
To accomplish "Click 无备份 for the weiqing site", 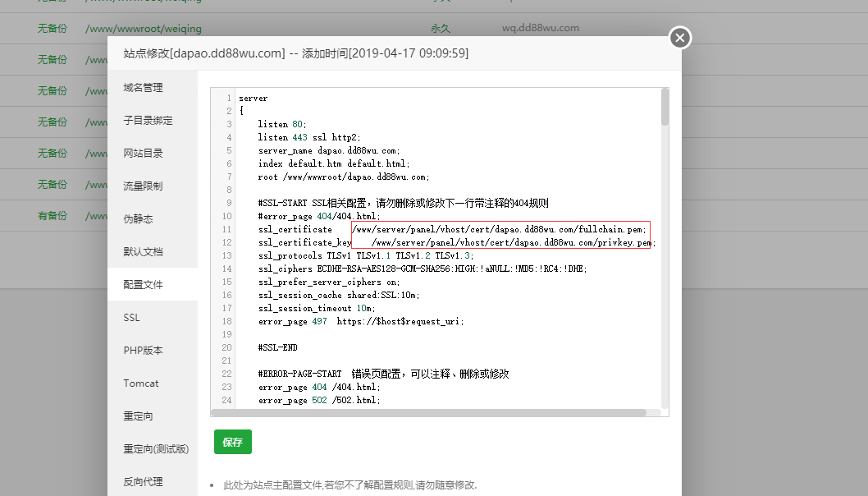I will tap(52, 27).
